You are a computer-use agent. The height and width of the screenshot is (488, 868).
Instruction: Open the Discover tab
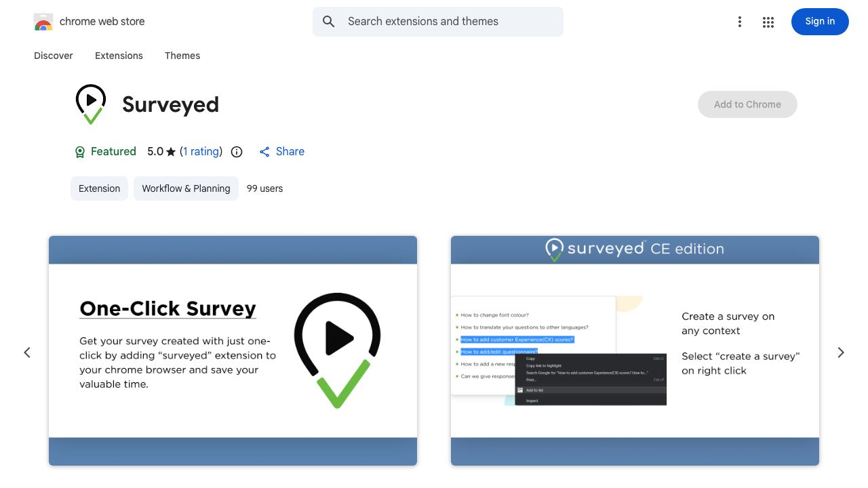[x=54, y=56]
